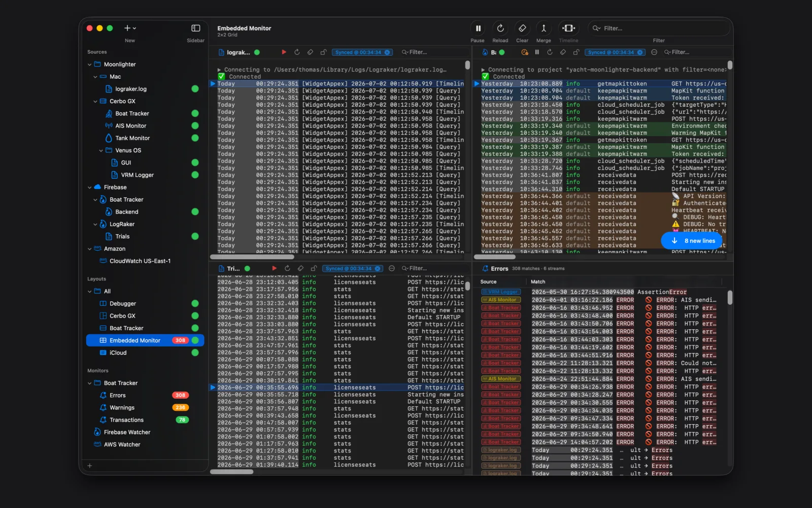Collapse the Moonlighter source group
Screen dimensions: 812x508
pyautogui.click(x=90, y=65)
